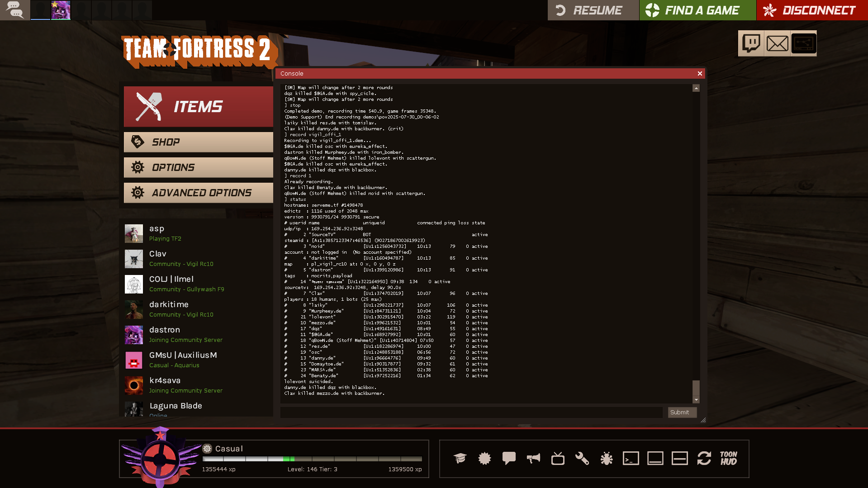Toggle the console terminal icon

tap(631, 458)
